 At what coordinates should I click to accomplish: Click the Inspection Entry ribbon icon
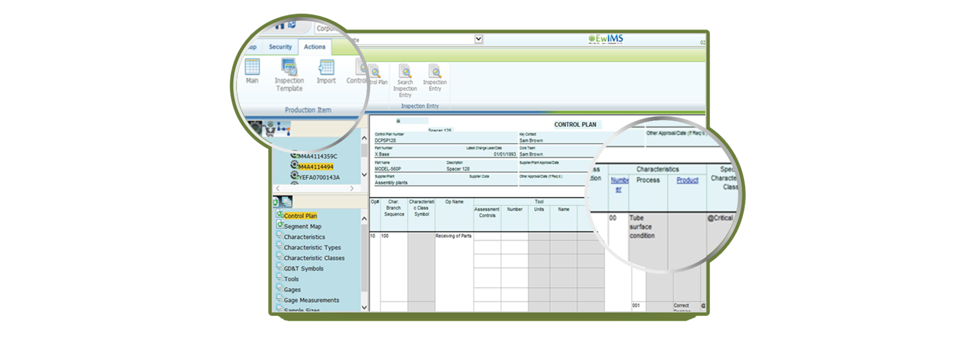pyautogui.click(x=435, y=72)
